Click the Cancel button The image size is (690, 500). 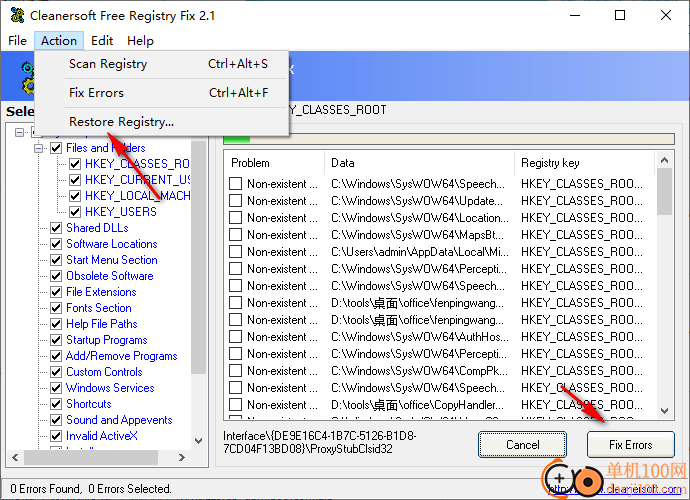(522, 445)
